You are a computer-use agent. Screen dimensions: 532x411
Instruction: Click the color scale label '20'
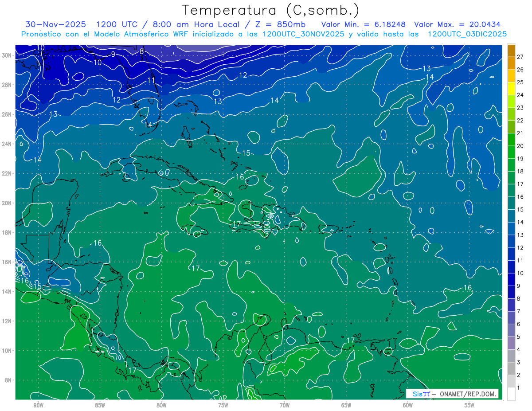[x=520, y=146]
